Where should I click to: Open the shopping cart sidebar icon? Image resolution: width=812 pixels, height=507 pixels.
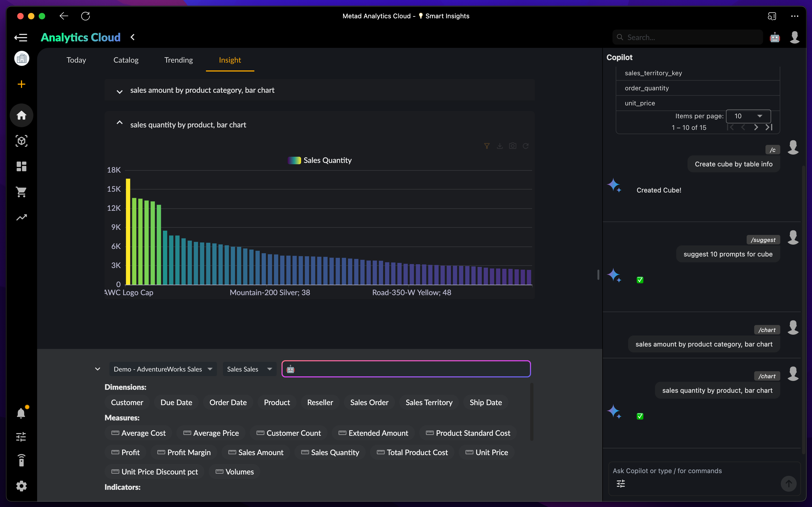[22, 192]
